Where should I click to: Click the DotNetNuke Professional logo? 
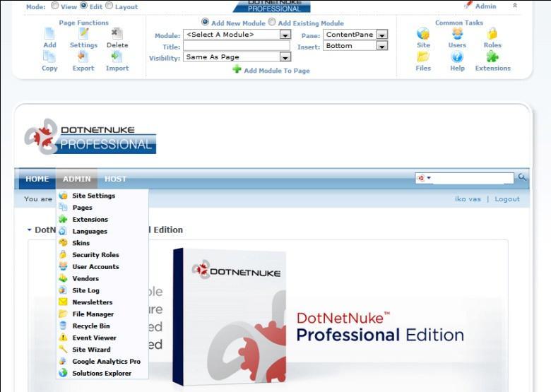(90, 137)
